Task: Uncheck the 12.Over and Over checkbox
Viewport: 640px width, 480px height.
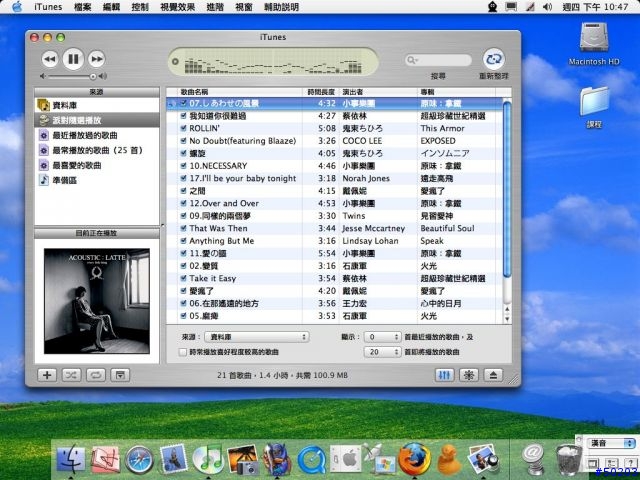Action: 184,203
